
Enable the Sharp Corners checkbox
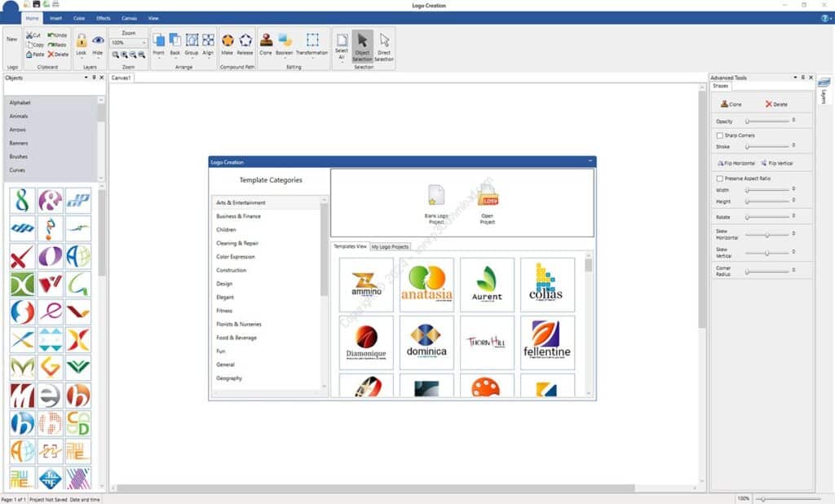(x=719, y=135)
